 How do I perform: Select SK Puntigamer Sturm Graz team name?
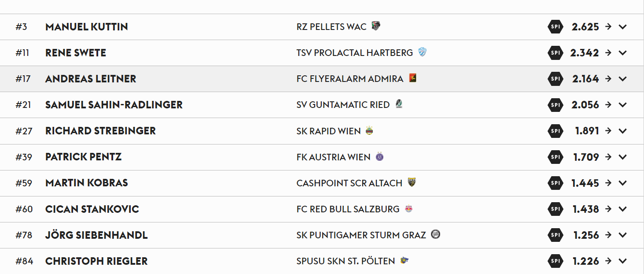click(x=361, y=235)
